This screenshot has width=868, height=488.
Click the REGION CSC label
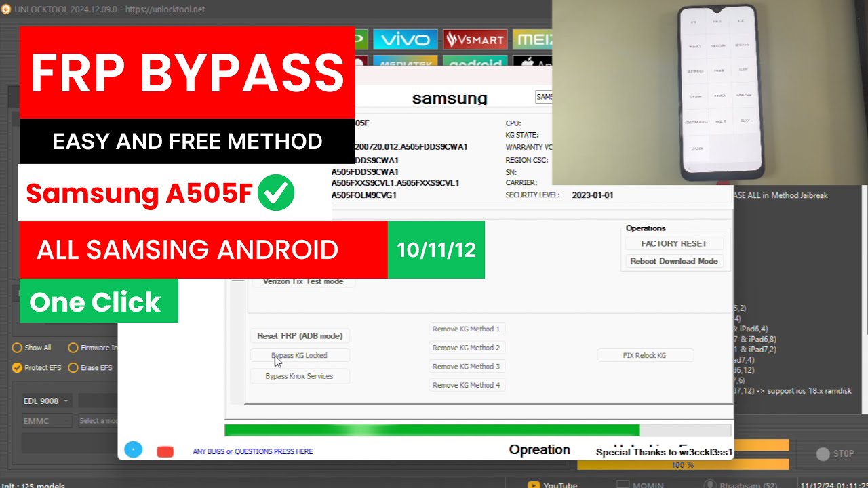[x=528, y=160]
